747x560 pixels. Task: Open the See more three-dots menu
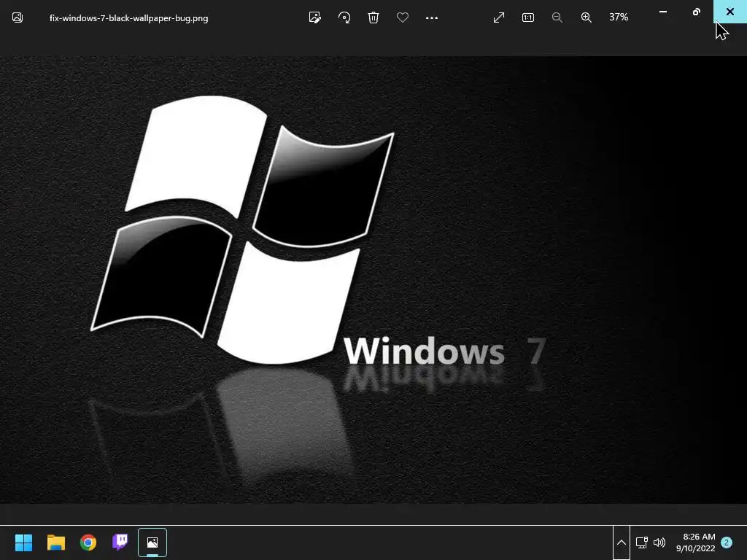(x=432, y=17)
